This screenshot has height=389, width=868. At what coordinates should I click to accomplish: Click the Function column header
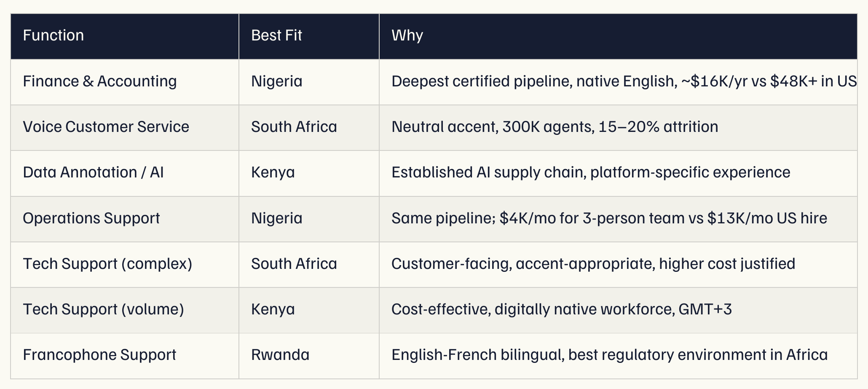[x=125, y=36]
